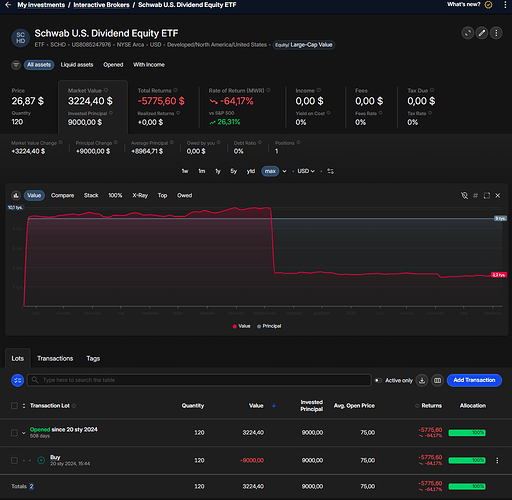Select the Buy transaction row checkbox

[14, 460]
